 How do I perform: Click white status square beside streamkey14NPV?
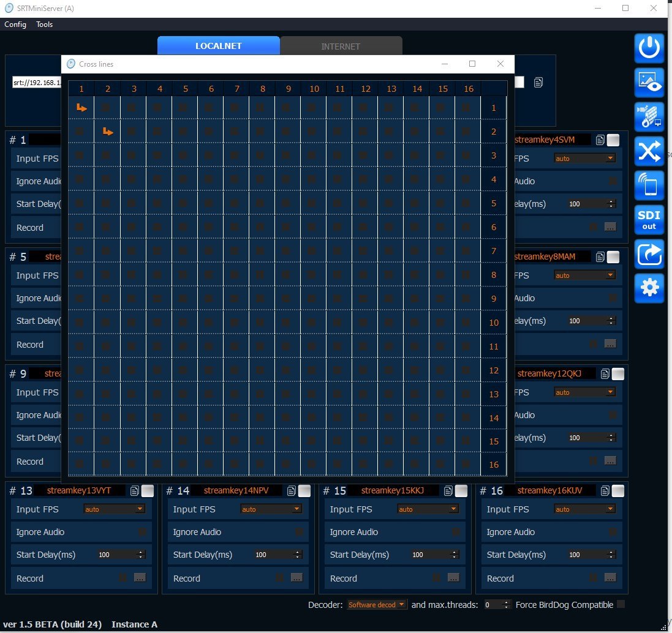tap(304, 491)
